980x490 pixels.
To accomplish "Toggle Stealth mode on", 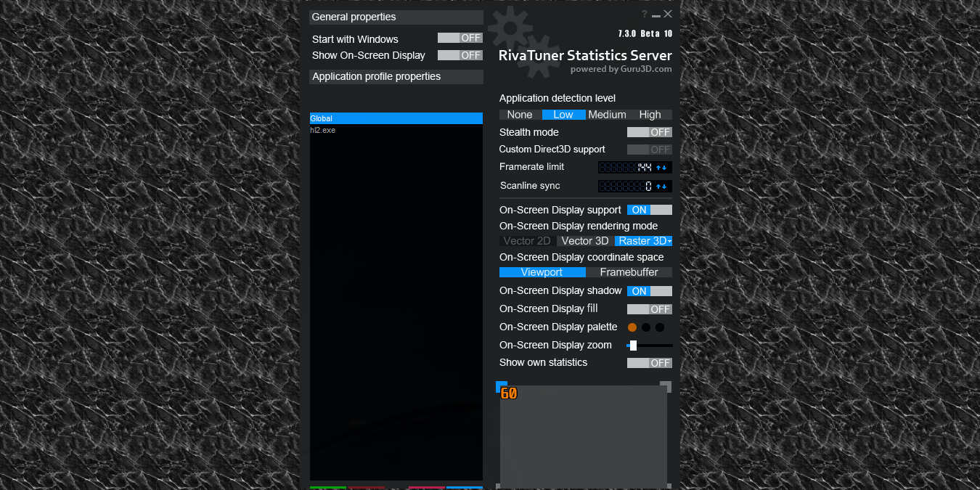I will point(650,131).
